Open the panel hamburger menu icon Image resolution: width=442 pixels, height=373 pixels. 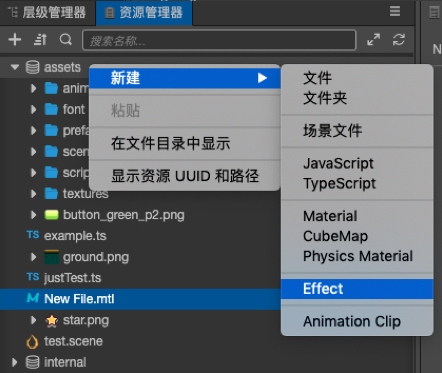(x=395, y=11)
